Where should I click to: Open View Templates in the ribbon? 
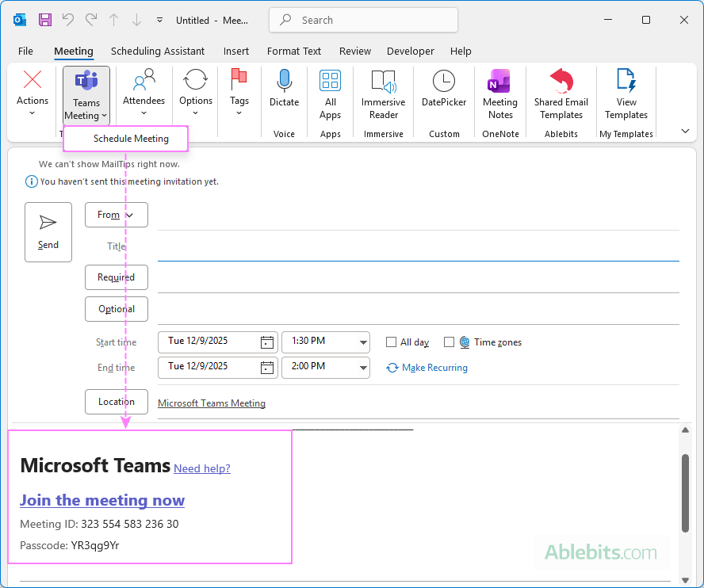tap(626, 81)
